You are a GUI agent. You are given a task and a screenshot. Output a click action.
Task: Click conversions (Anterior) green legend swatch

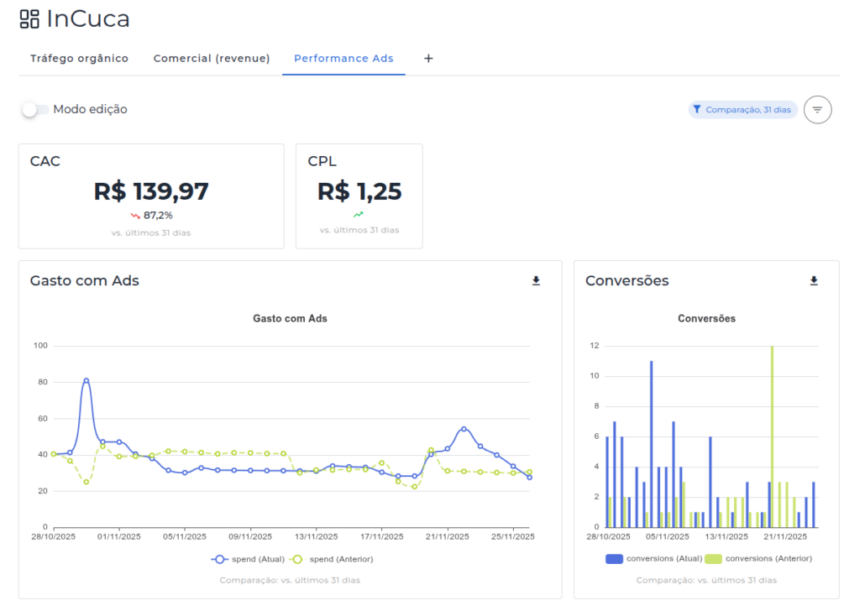(713, 558)
